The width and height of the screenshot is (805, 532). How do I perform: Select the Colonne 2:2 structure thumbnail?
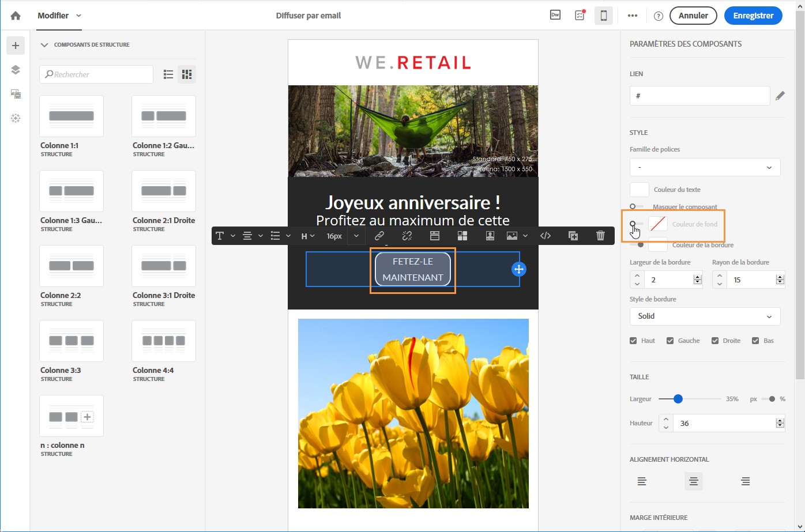[x=72, y=266]
